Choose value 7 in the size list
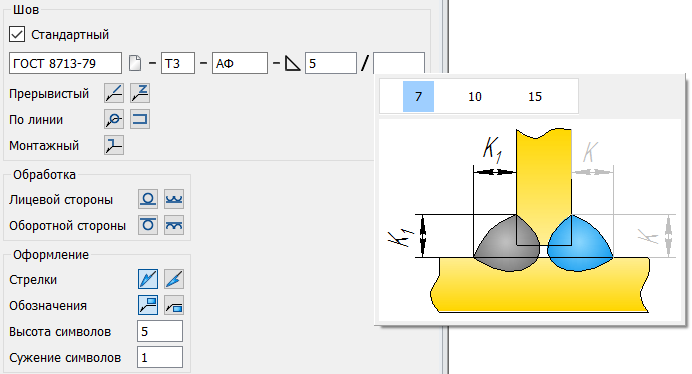Viewport: 692px width, 374px height. [x=418, y=96]
